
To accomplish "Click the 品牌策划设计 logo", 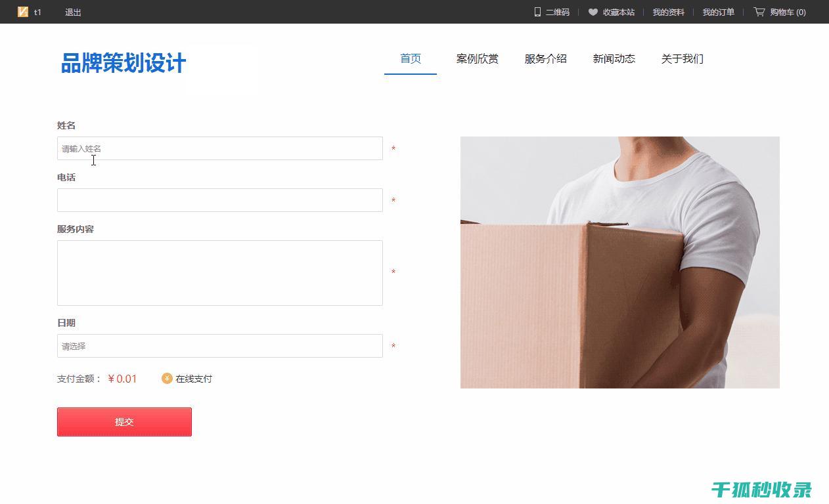I will pos(123,63).
